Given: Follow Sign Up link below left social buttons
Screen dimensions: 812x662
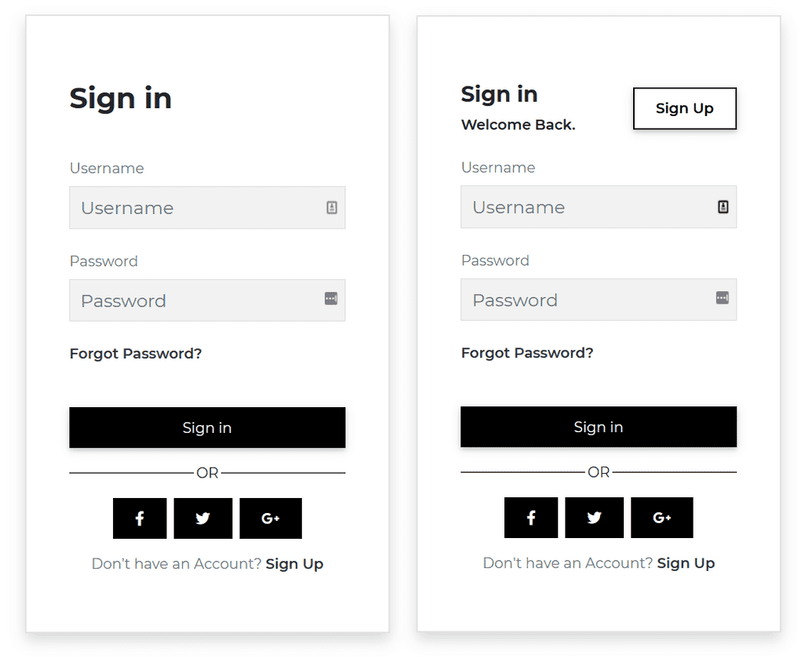Looking at the screenshot, I should tap(294, 564).
